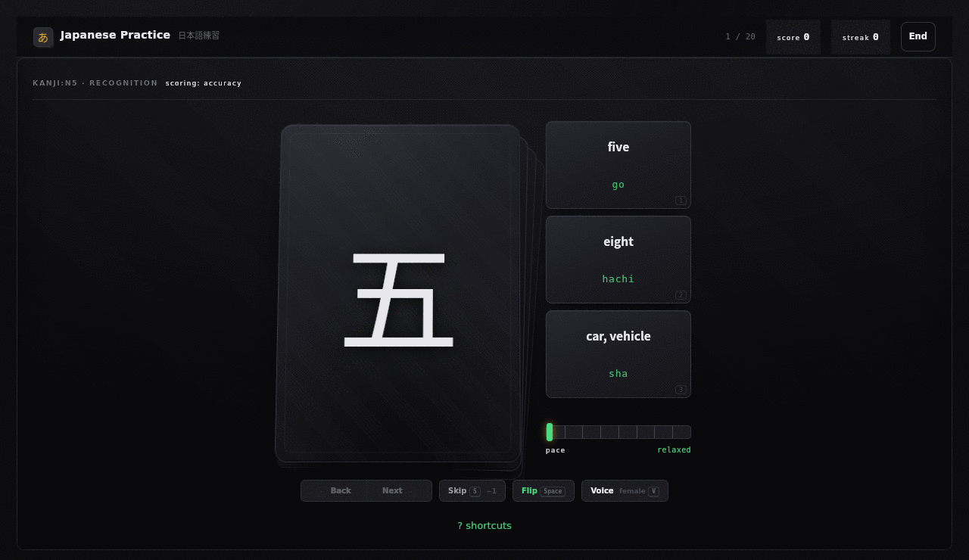
Task: Open the shortcuts help link
Action: pyautogui.click(x=484, y=526)
